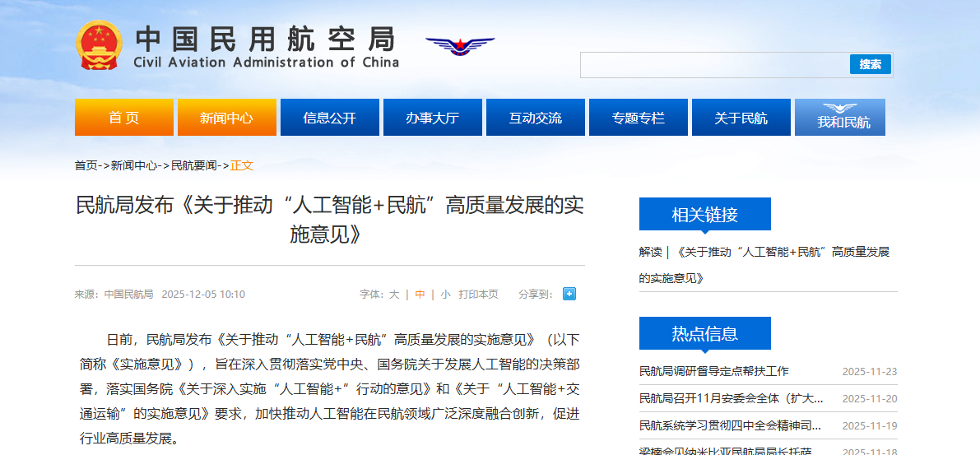Set font size to 小 (small)
Viewport: 980px width, 455px height.
[445, 295]
